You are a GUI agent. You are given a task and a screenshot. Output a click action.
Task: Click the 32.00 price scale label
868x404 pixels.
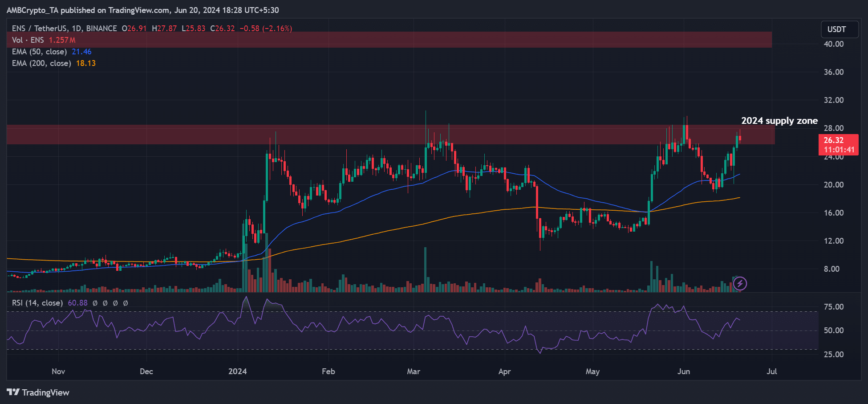click(x=833, y=100)
